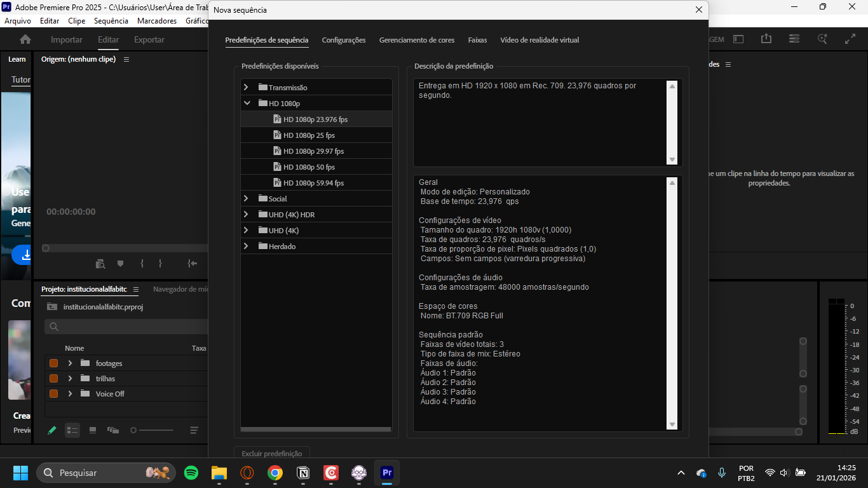Select the HD 1080p 29.97 fps preset
The width and height of the screenshot is (868, 488).
pyautogui.click(x=313, y=151)
